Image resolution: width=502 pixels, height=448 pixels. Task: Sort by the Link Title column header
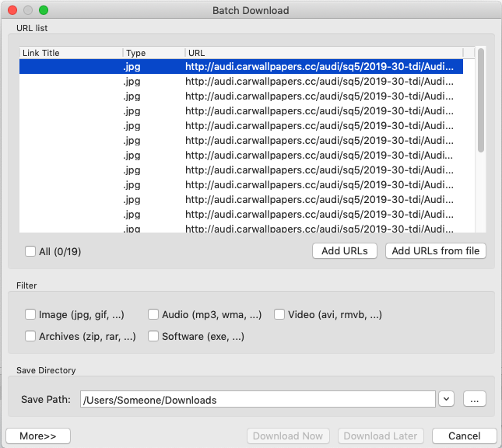71,53
